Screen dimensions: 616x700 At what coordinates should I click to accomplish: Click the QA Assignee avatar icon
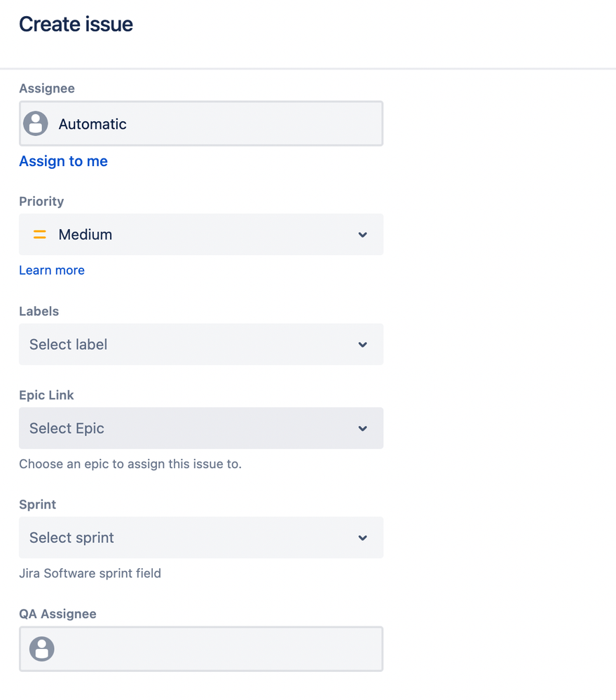[42, 649]
